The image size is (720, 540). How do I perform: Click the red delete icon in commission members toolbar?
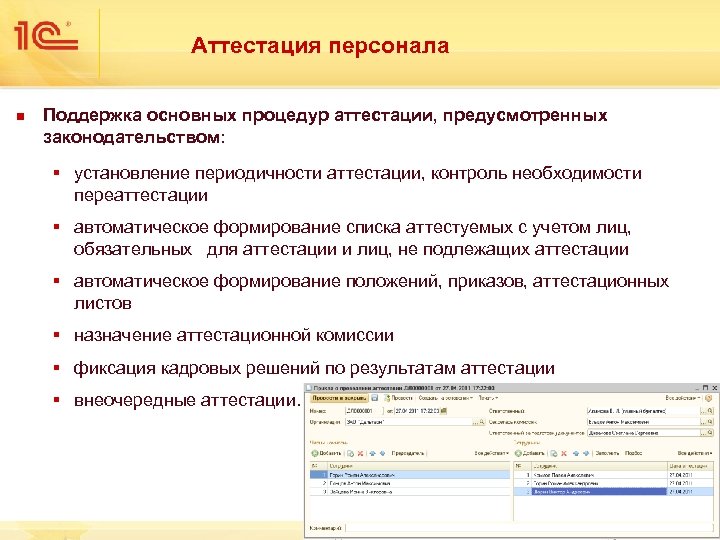click(x=360, y=453)
